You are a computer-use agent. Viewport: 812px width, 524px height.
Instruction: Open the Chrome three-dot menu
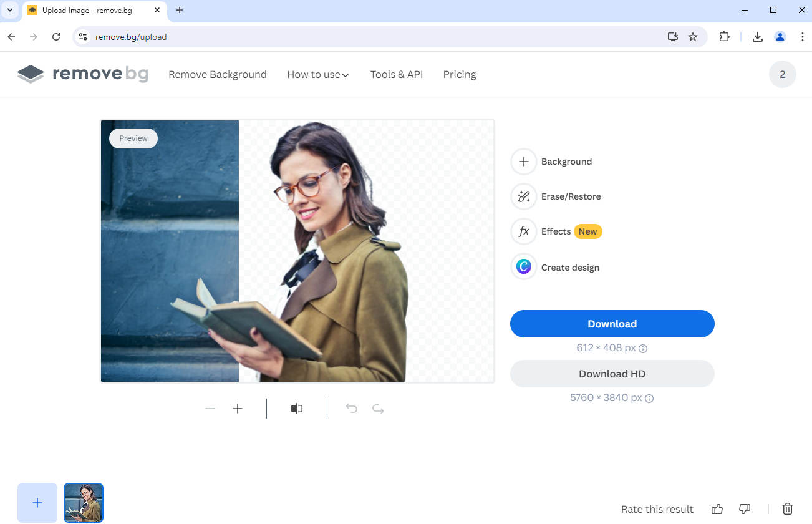point(802,37)
